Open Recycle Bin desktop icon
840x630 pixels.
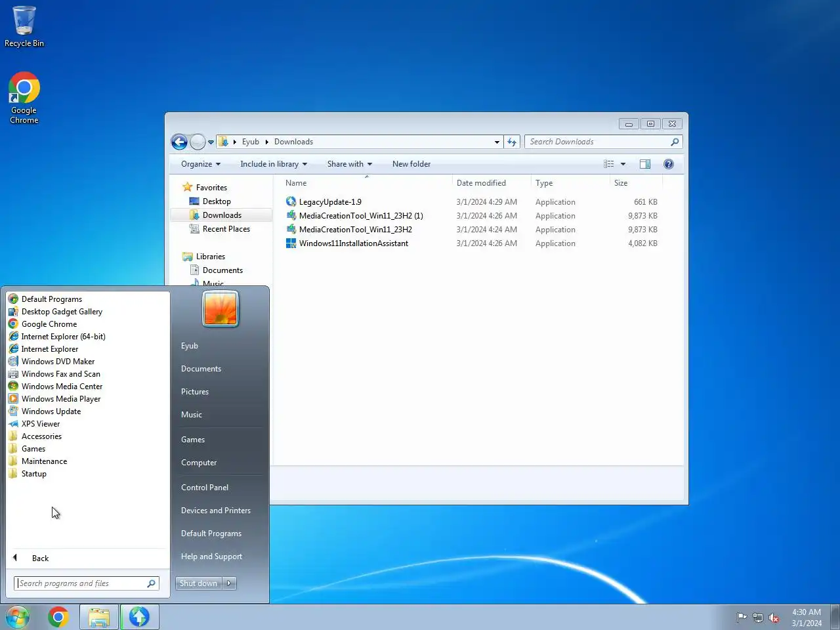pyautogui.click(x=24, y=26)
